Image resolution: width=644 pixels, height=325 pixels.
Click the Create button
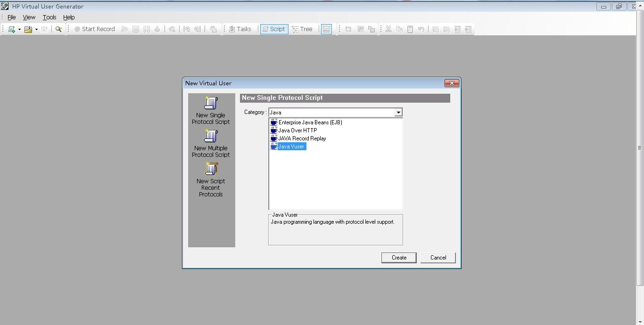click(x=399, y=258)
